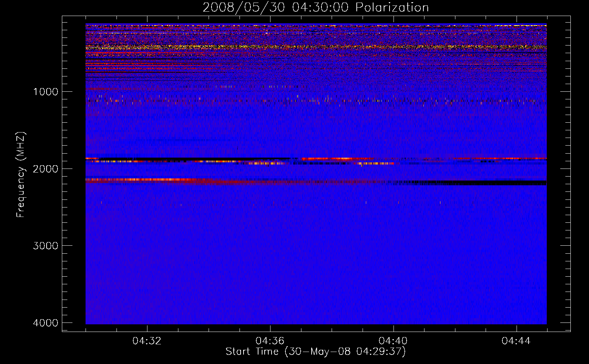Click the 4000 frequency tick label

point(46,323)
